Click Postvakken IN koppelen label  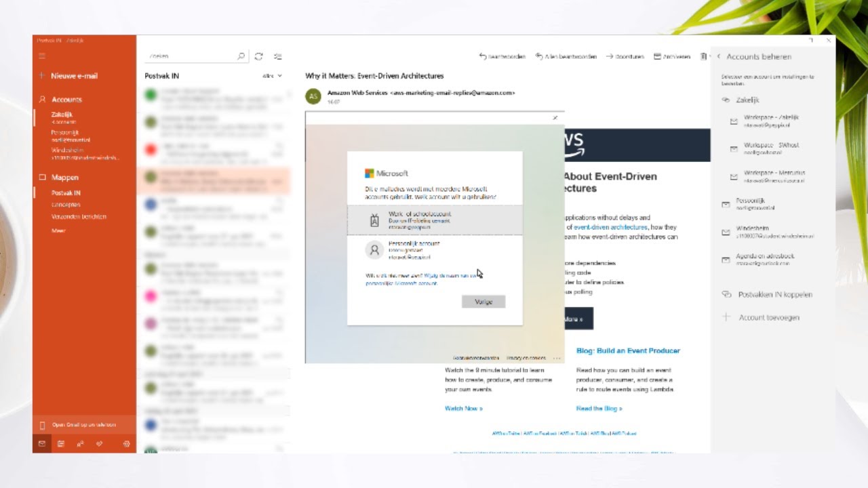click(x=775, y=295)
